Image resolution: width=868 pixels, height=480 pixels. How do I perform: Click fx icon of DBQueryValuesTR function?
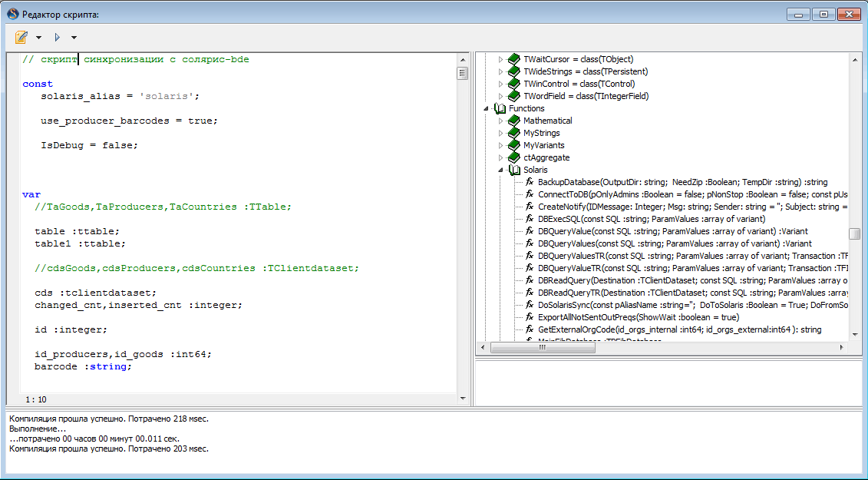tap(530, 256)
